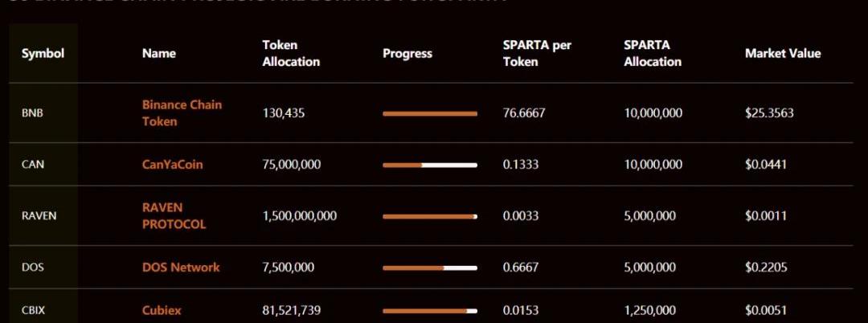Click the SPARTA per Token header
Viewport: 868px width, 323px height.
pos(537,54)
